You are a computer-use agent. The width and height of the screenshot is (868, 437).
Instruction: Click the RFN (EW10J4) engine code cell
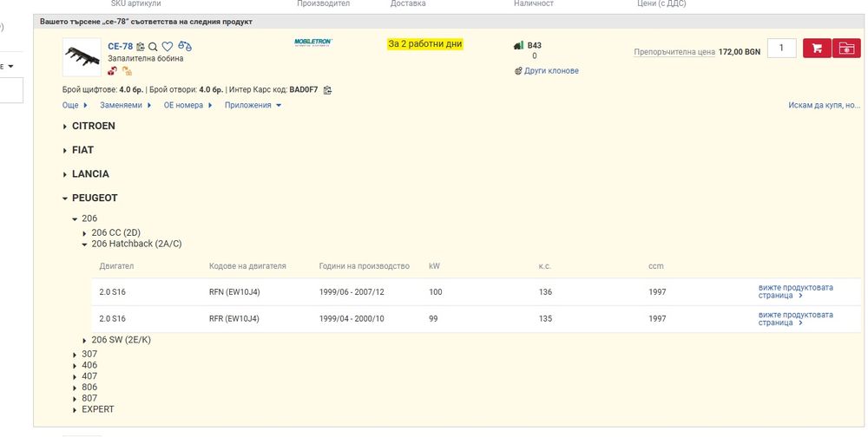click(234, 292)
